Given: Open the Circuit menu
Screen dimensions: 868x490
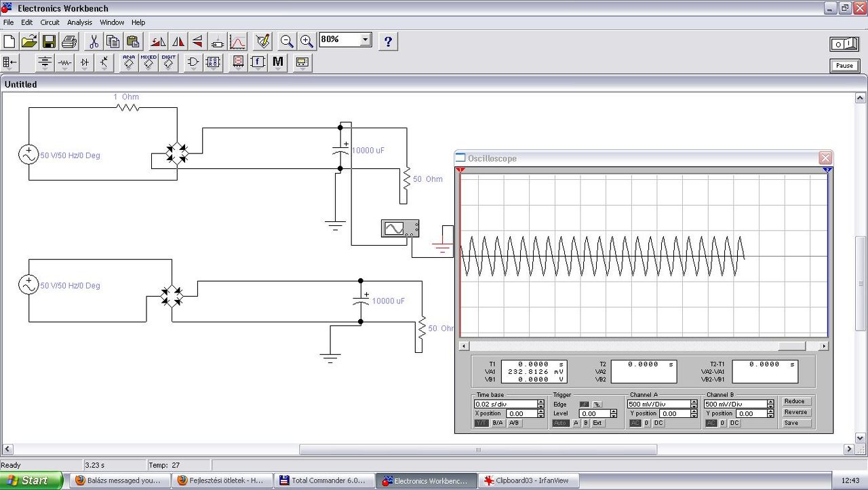Looking at the screenshot, I should [x=50, y=22].
